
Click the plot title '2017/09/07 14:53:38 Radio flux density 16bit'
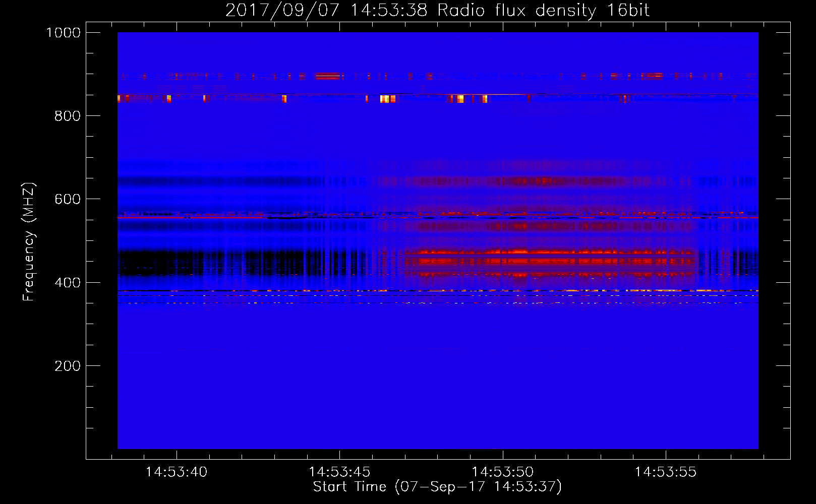click(x=437, y=10)
